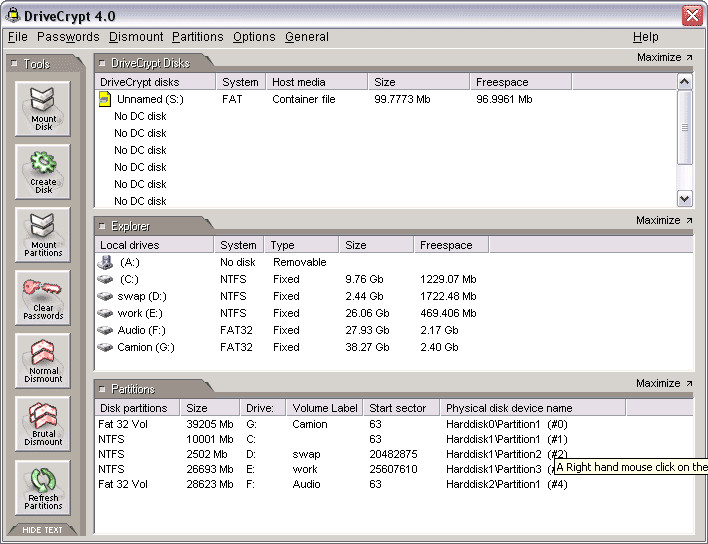The width and height of the screenshot is (708, 544).
Task: Click the Removable type of drive A:
Action: [x=299, y=262]
